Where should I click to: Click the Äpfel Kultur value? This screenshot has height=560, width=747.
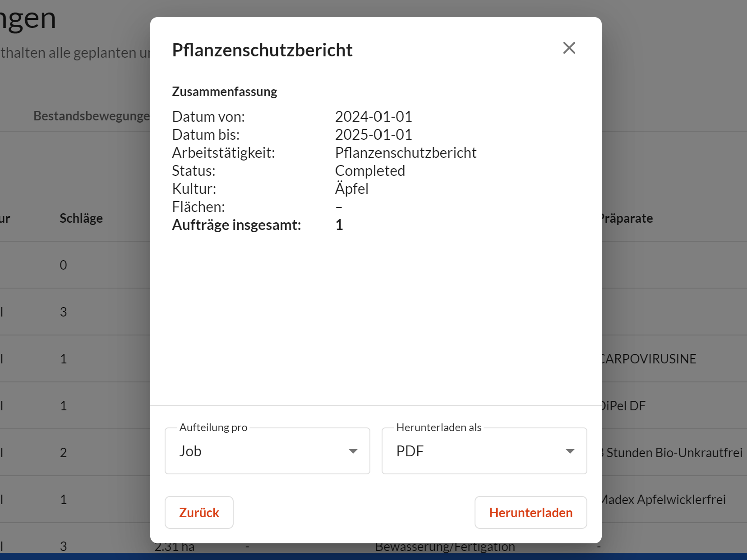(x=351, y=189)
